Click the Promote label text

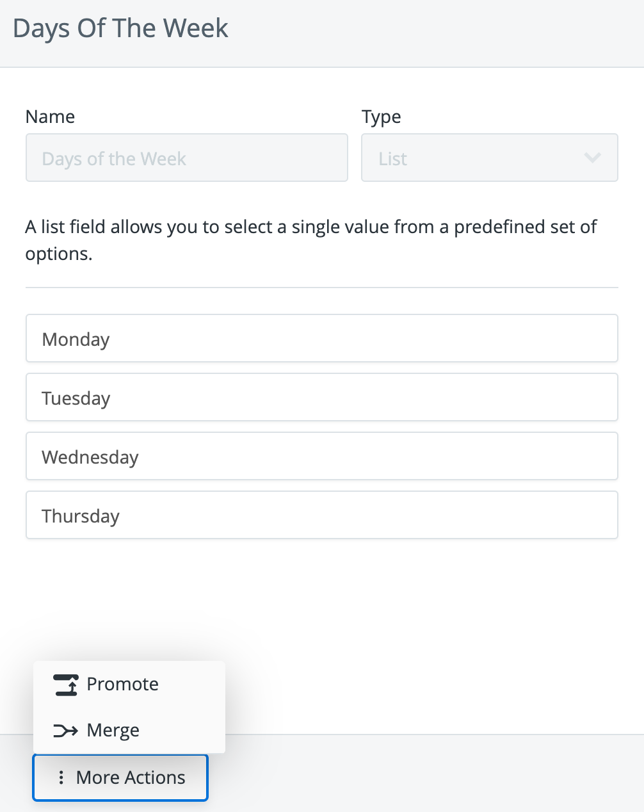[123, 685]
